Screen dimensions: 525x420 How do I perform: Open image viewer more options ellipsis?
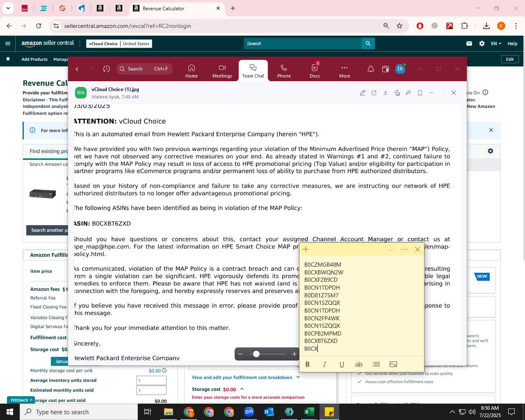(431, 93)
